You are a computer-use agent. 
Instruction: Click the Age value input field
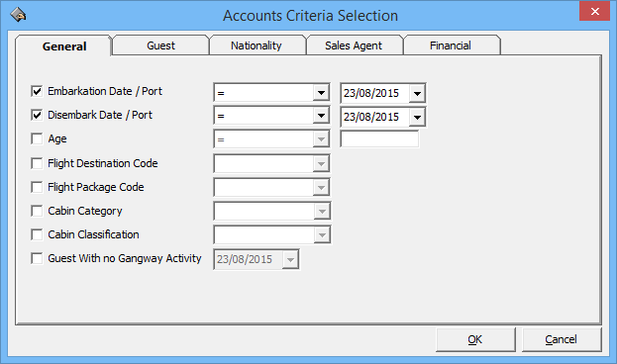379,139
